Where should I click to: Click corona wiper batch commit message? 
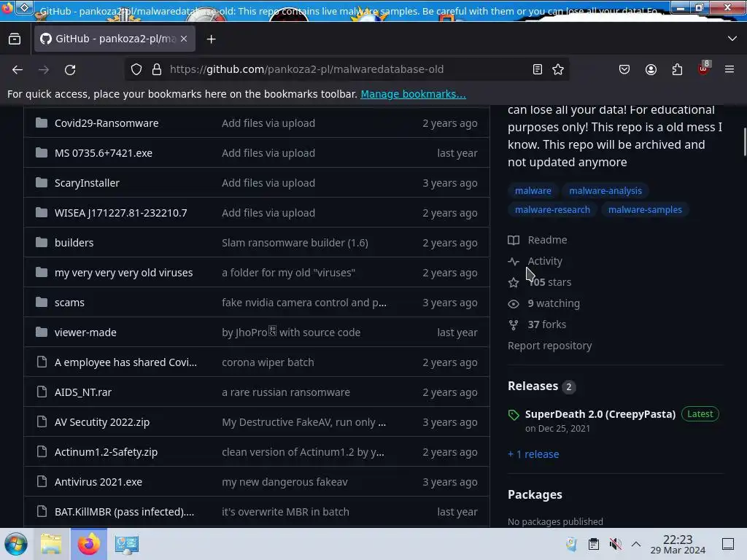(268, 362)
